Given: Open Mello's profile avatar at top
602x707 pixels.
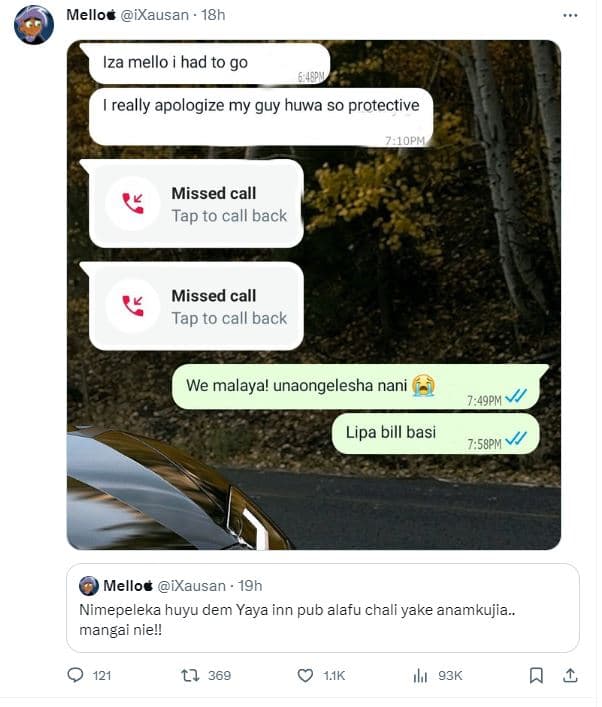Looking at the screenshot, I should (x=34, y=24).
